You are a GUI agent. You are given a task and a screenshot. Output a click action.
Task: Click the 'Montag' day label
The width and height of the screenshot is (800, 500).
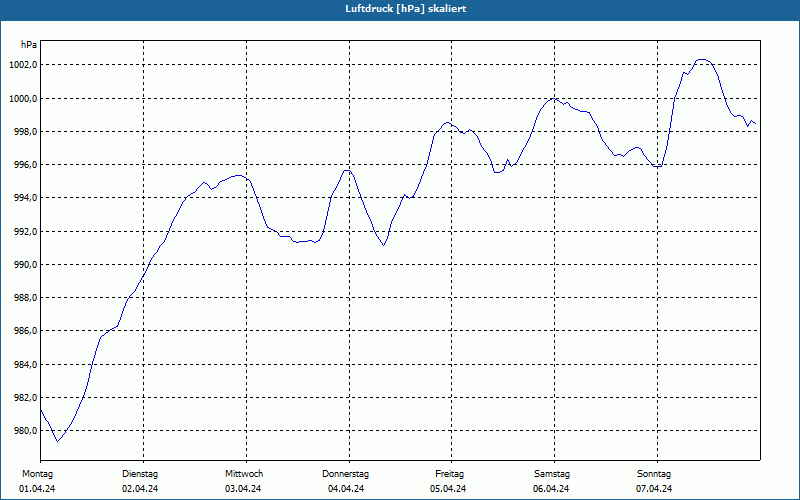tap(37, 474)
